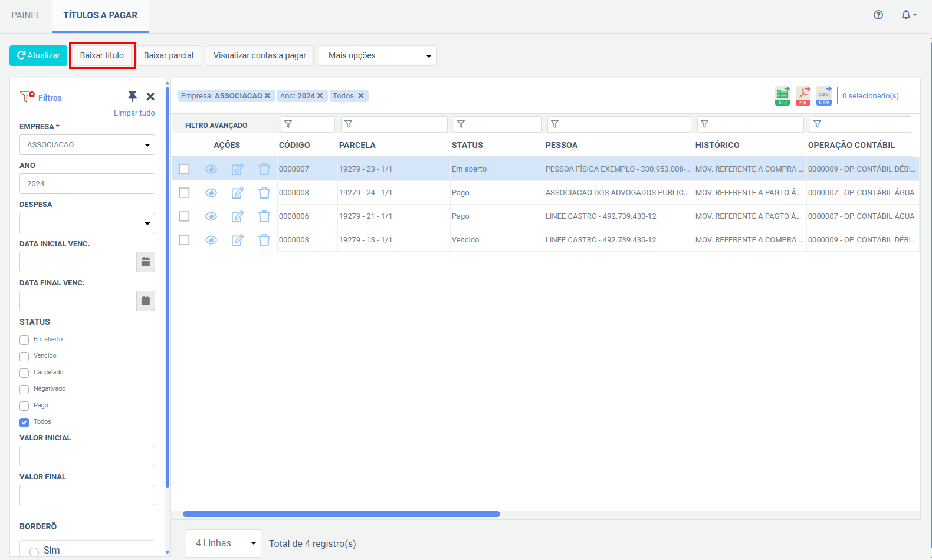Select row checkbox for title 0000006
932x560 pixels.
point(184,216)
